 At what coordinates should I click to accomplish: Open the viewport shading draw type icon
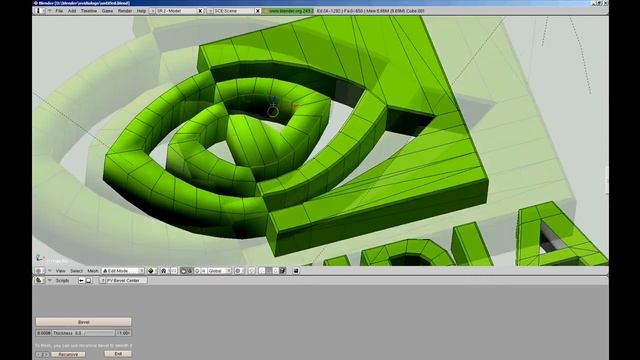coord(151,271)
